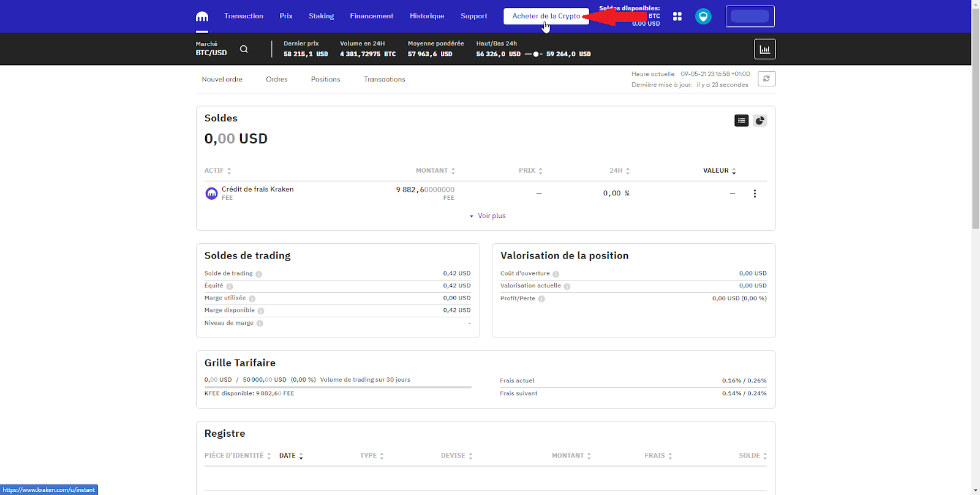Sort balances by 24H column
Viewport: 980px width, 495px height.
(x=619, y=171)
